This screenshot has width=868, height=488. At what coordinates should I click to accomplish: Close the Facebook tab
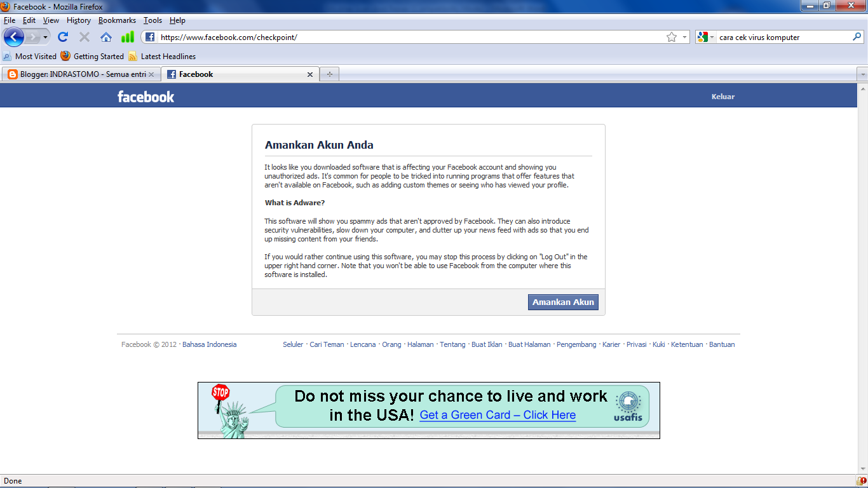[310, 74]
